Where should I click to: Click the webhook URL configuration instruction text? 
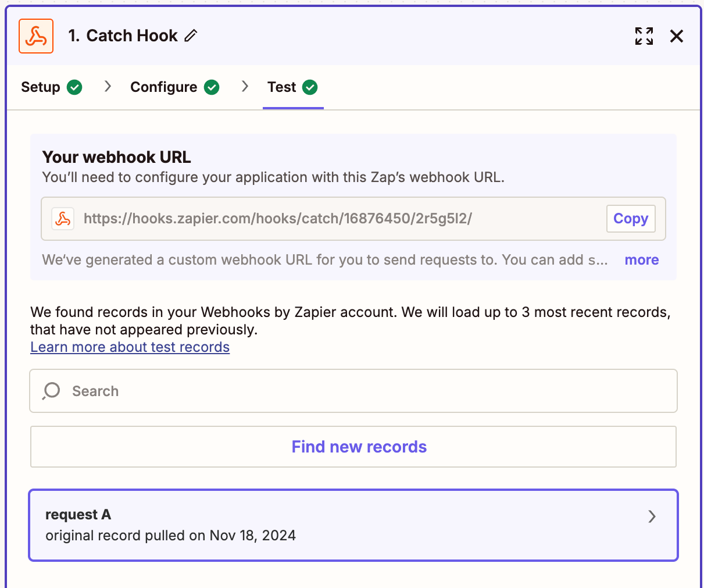pos(273,177)
